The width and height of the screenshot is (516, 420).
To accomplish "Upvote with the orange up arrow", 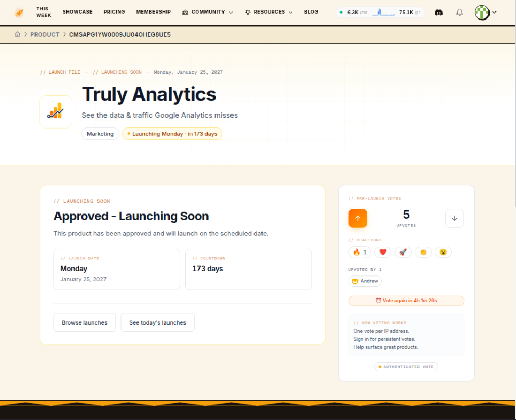I will tap(358, 218).
